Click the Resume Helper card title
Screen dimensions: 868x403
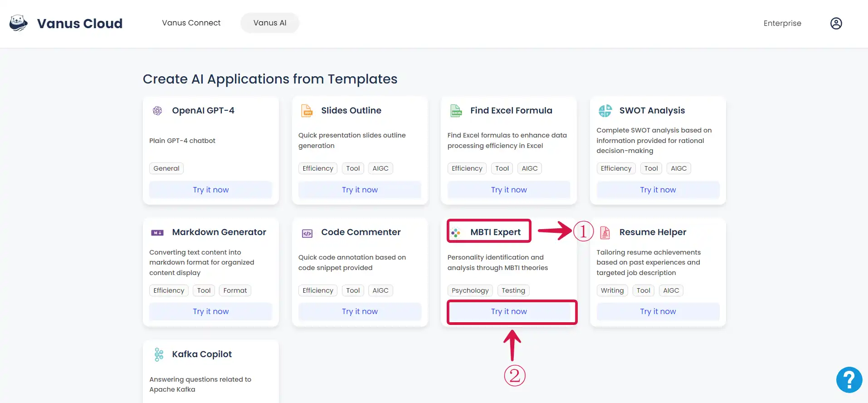pyautogui.click(x=653, y=232)
